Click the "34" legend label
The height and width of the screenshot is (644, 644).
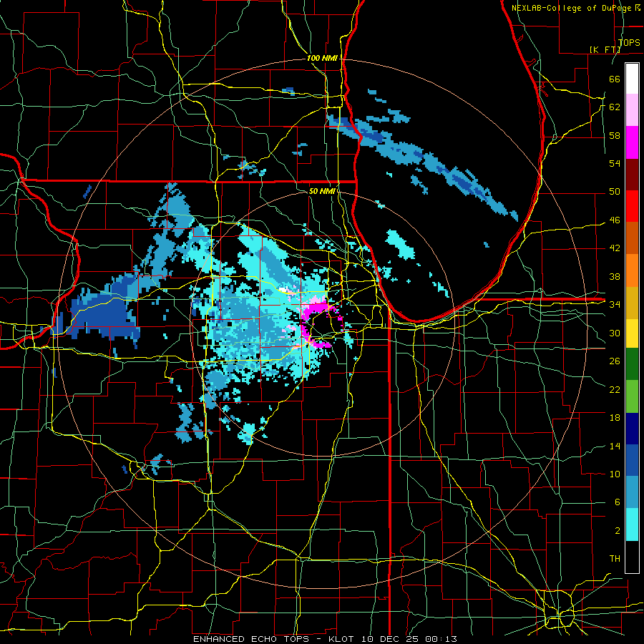(615, 304)
